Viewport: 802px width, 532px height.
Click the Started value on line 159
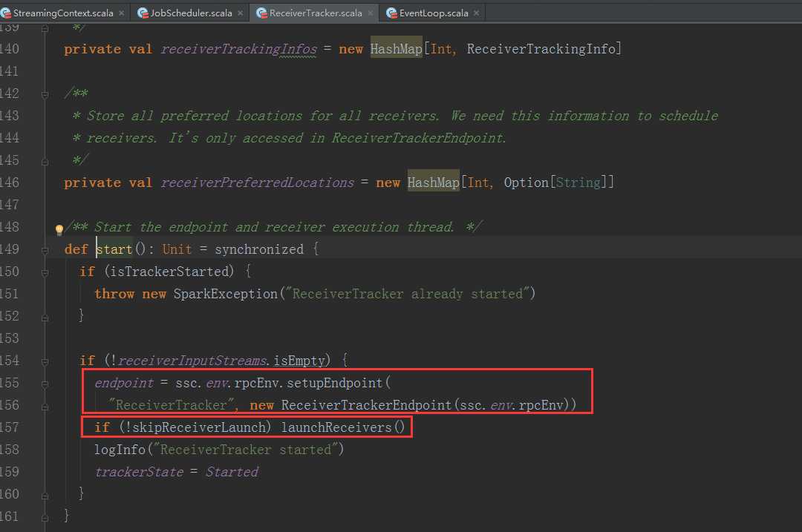pyautogui.click(x=232, y=472)
